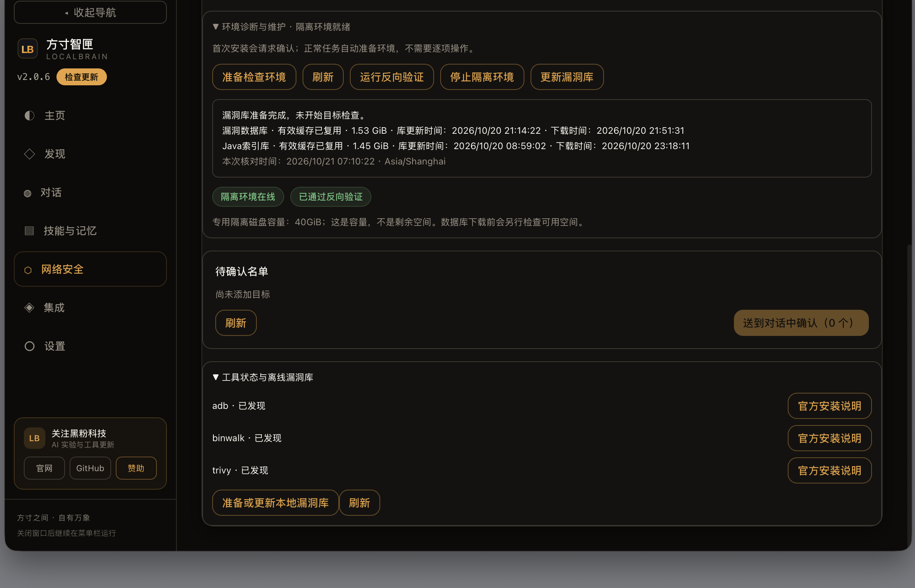
Task: Click 停止隔离环境
Action: point(482,77)
